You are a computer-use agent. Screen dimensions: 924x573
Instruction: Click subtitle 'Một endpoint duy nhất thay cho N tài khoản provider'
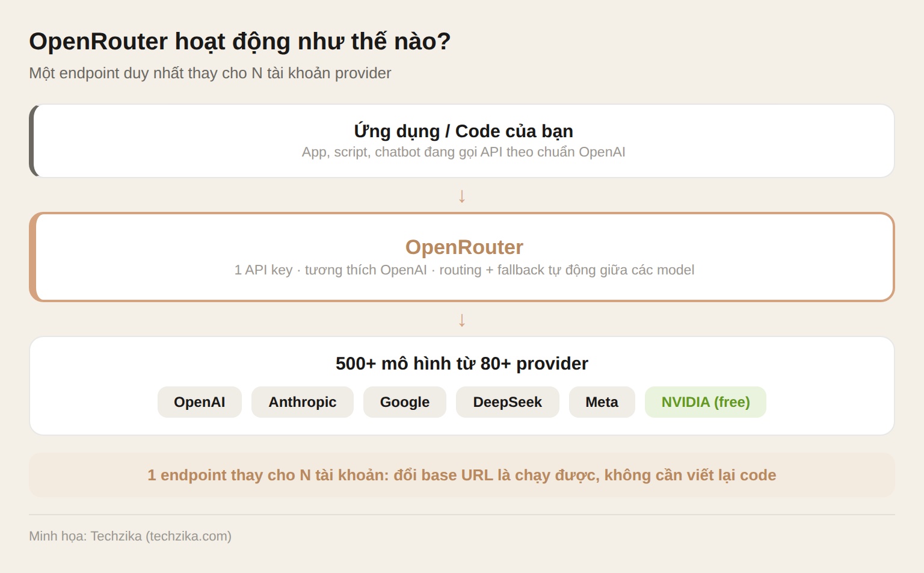[210, 73]
